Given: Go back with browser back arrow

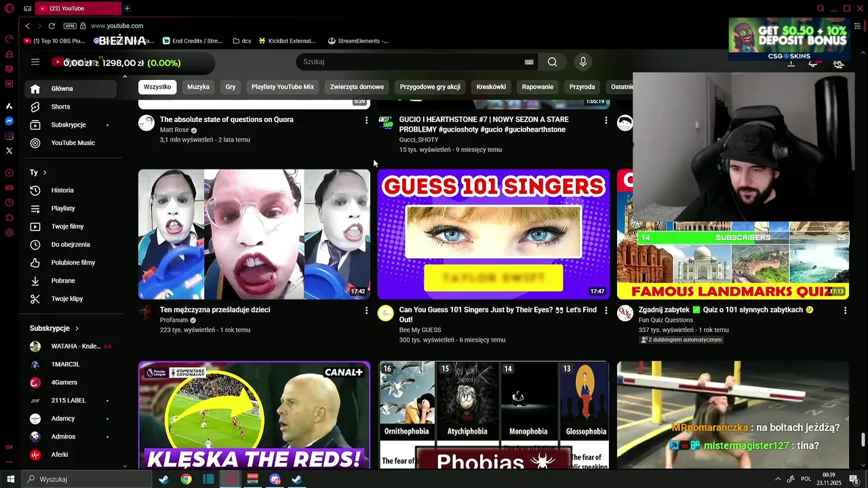Looking at the screenshot, I should click(x=27, y=26).
